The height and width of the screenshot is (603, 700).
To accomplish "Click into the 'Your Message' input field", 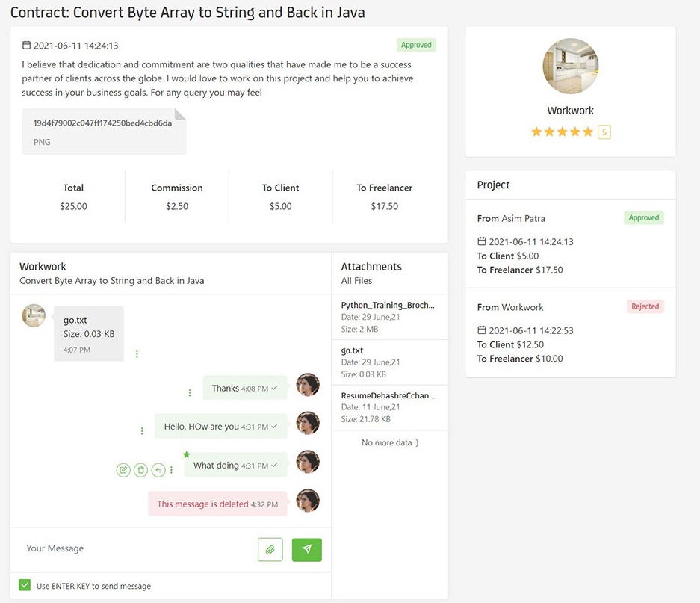I will coord(134,548).
